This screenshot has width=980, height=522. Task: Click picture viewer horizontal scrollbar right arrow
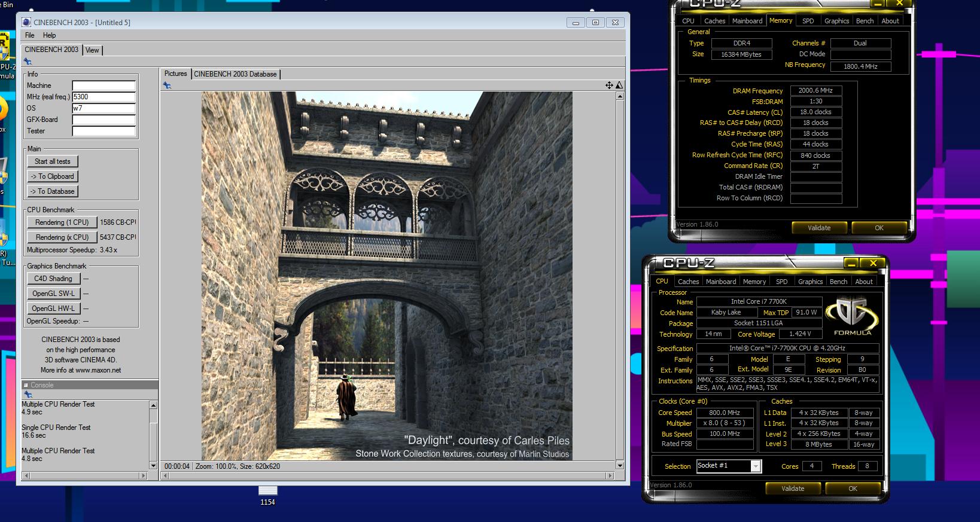pyautogui.click(x=610, y=476)
